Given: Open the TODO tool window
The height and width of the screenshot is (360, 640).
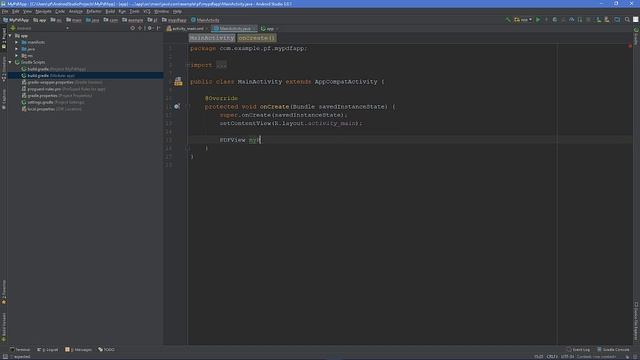Looking at the screenshot, I should coord(107,349).
